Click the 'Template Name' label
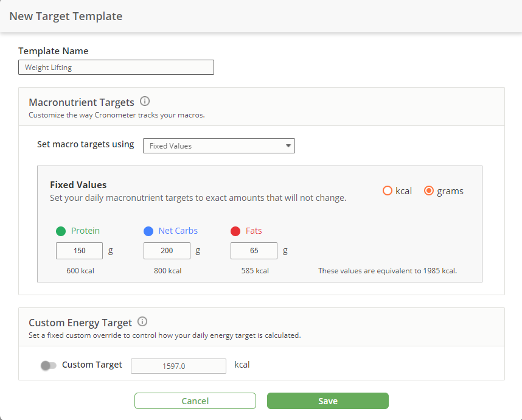This screenshot has width=522, height=420. (x=54, y=51)
